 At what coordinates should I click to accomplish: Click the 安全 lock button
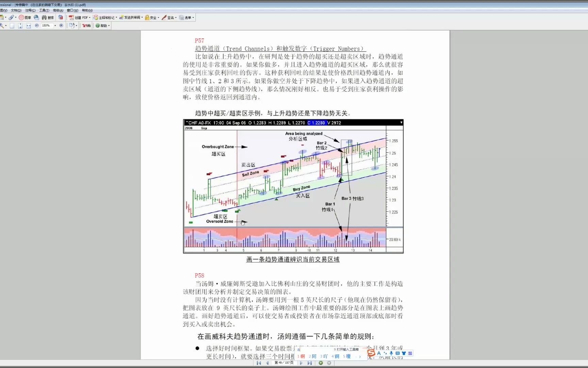(151, 17)
